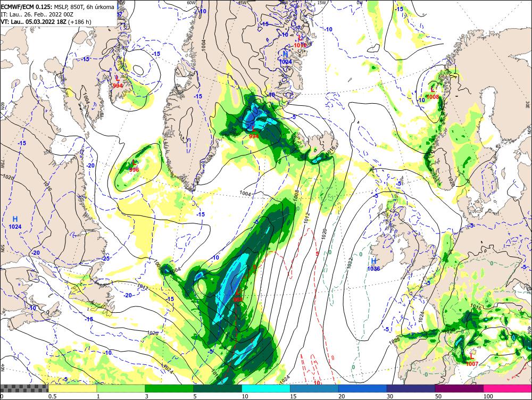Select the 'IT: Lau.. 26. Feb.. 2022 00Z' line
The image size is (532, 400).
point(37,14)
